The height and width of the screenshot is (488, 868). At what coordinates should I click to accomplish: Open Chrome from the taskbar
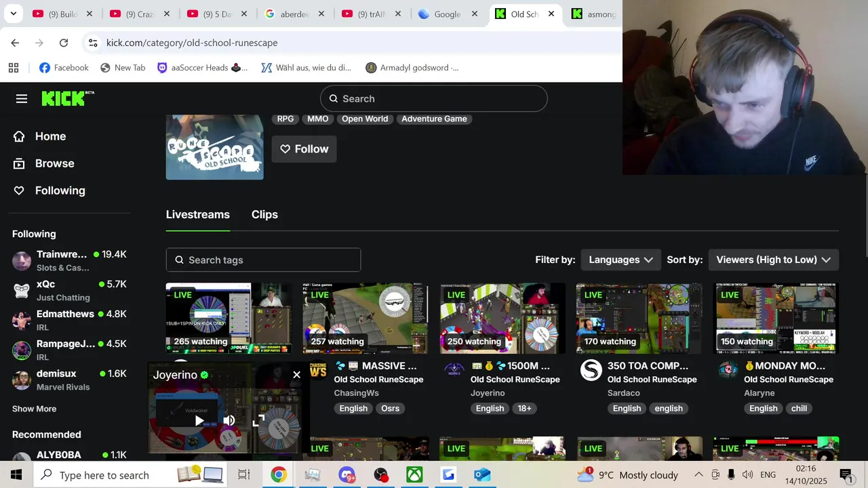click(279, 475)
